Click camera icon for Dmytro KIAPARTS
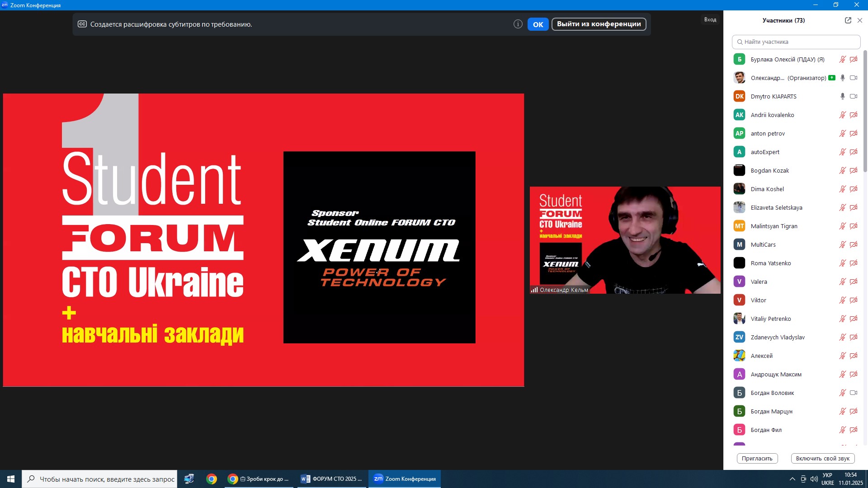868x488 pixels. click(x=854, y=96)
